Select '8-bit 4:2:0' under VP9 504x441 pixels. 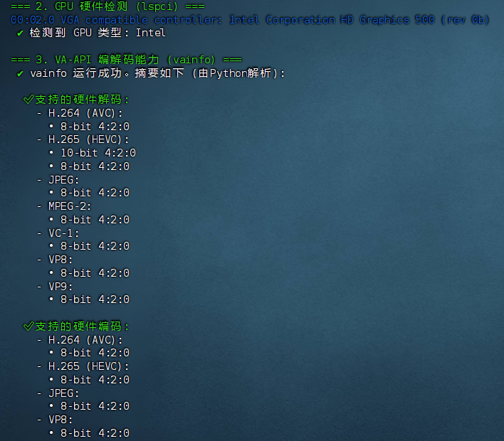95,299
